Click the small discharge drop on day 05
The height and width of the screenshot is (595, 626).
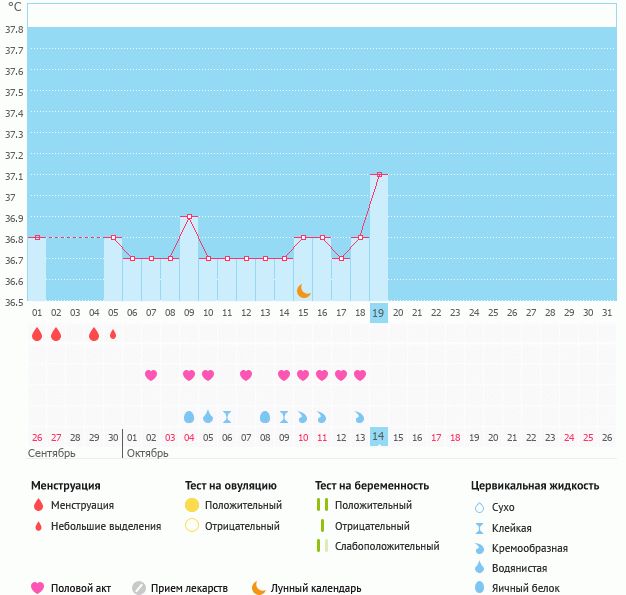113,335
